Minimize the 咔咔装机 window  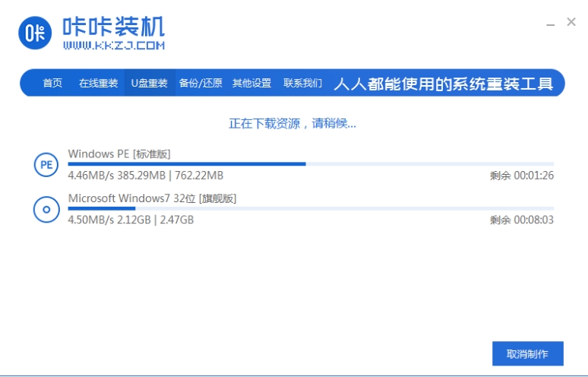(x=550, y=25)
